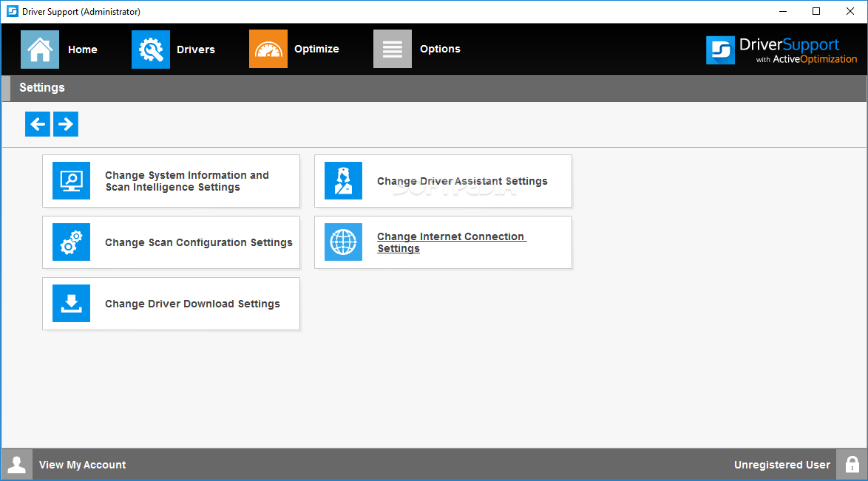Image resolution: width=868 pixels, height=481 pixels.
Task: Click the gray Options list icon
Action: (x=393, y=49)
